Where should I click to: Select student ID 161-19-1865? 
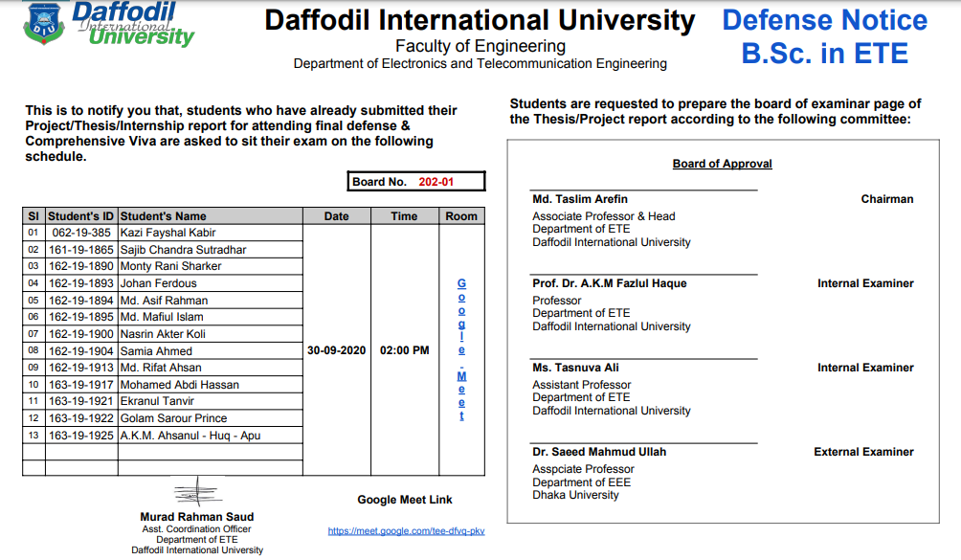(81, 250)
